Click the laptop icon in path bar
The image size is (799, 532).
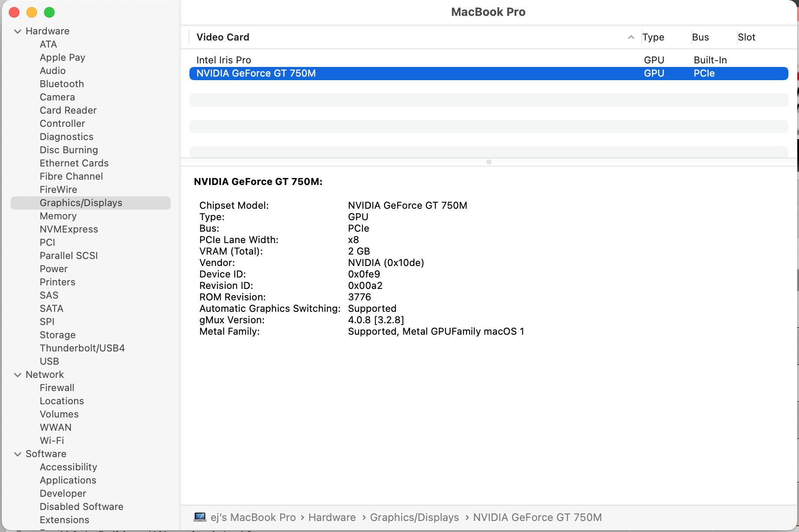pyautogui.click(x=200, y=517)
